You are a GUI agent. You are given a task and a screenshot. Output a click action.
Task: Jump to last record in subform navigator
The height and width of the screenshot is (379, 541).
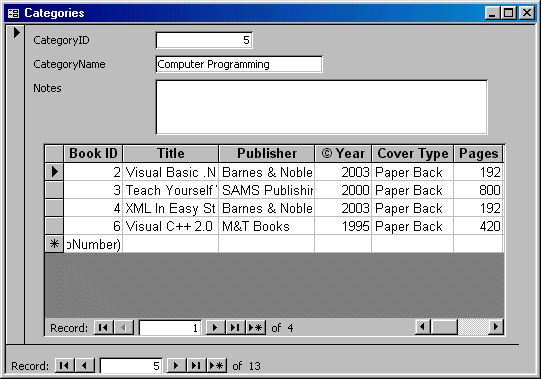(x=235, y=327)
